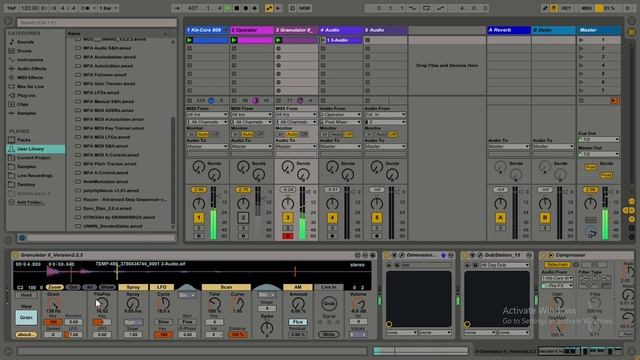This screenshot has height=360, width=640.
Task: Click the Write button in Granulator
Action: pyautogui.click(x=329, y=334)
